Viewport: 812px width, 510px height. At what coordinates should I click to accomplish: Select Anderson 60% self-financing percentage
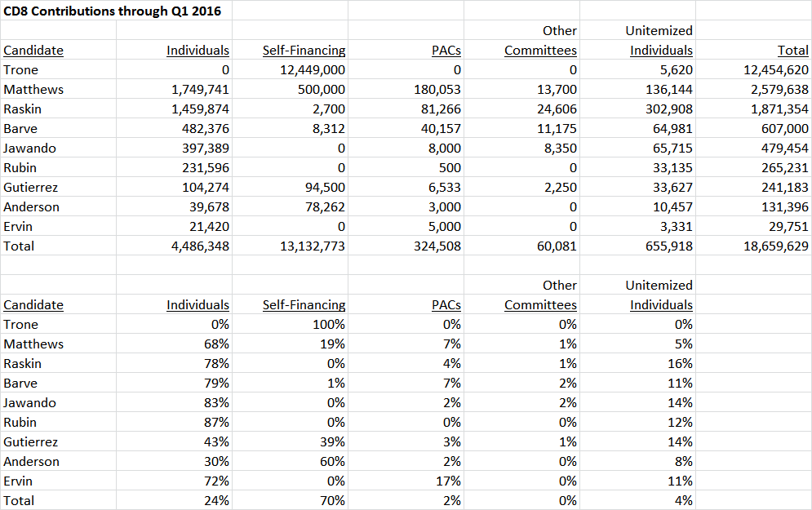click(332, 461)
